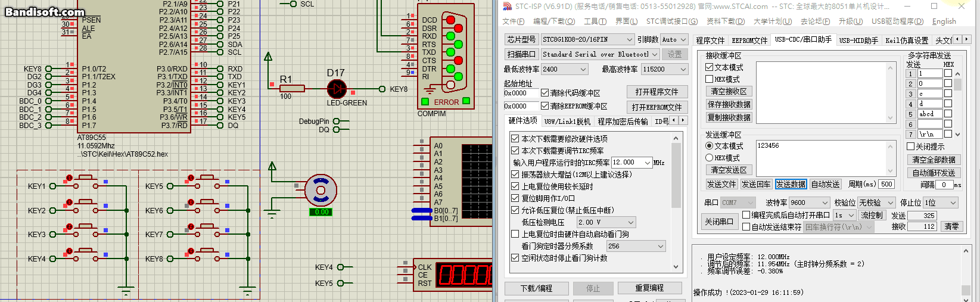Click 发送数据 send data button
This screenshot has width=980, height=302.
click(x=791, y=184)
